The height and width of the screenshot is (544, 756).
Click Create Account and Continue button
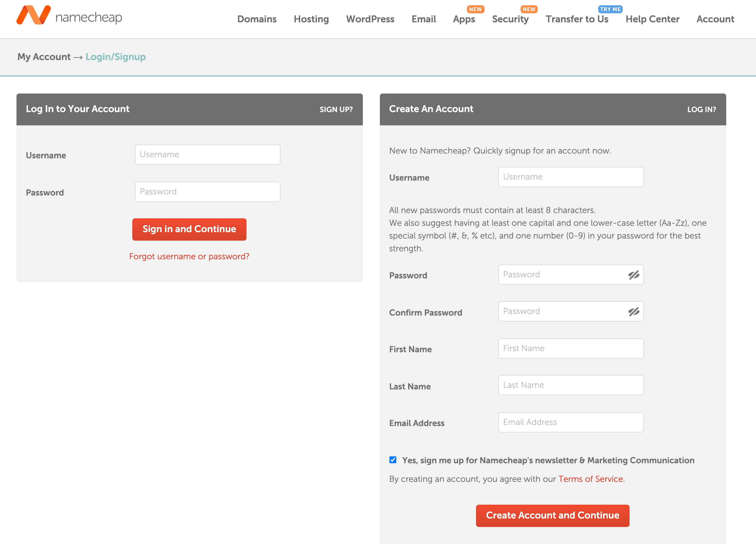pos(553,516)
